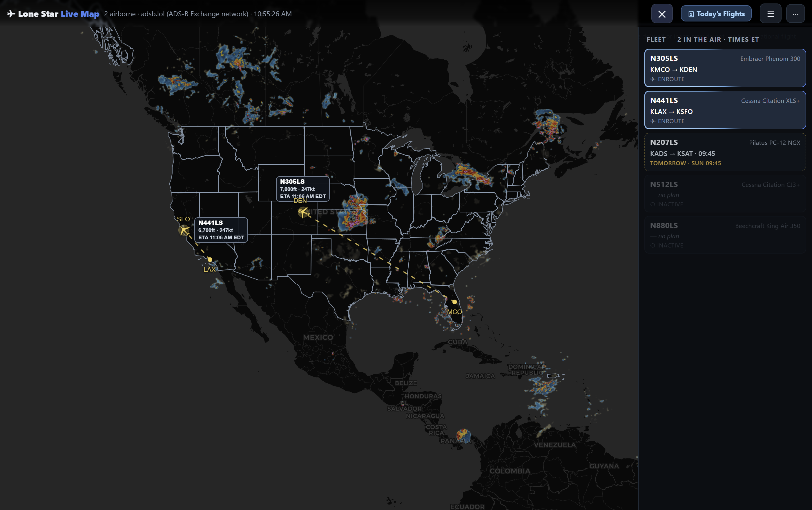Select the N441LS fleet card
This screenshot has width=812, height=510.
[x=725, y=110]
